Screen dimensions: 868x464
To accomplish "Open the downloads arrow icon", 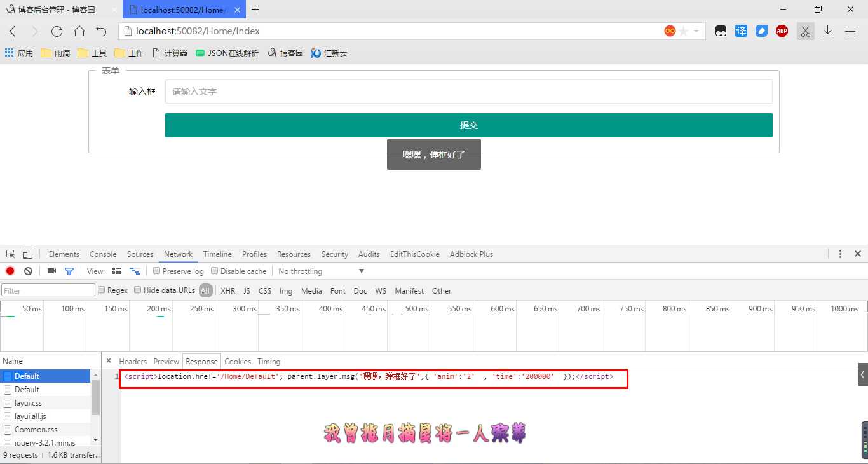I will tap(827, 31).
